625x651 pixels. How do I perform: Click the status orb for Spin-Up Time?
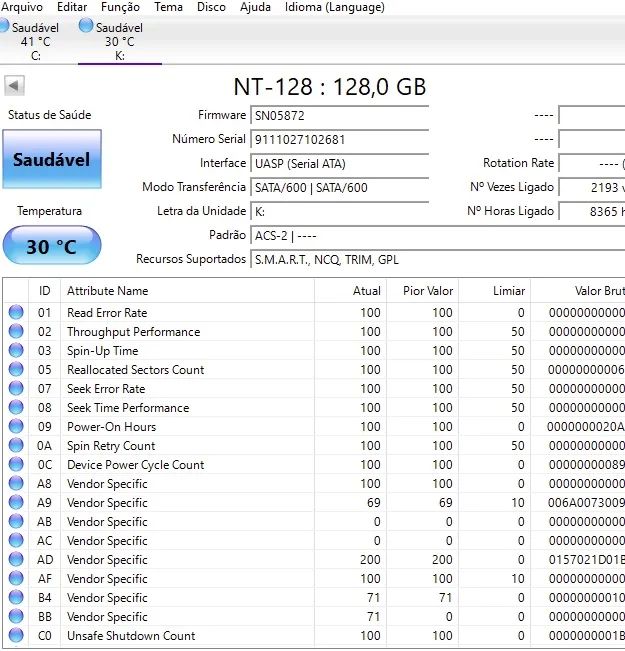click(x=16, y=350)
